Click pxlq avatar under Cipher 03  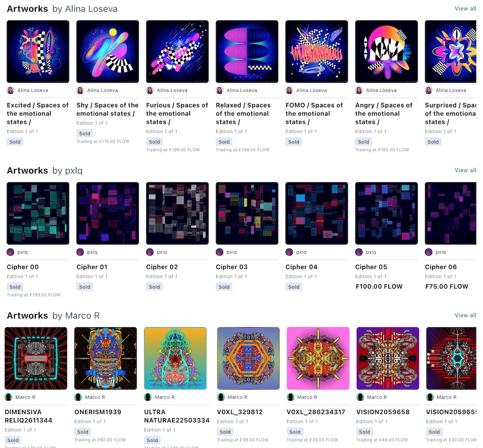coord(220,252)
